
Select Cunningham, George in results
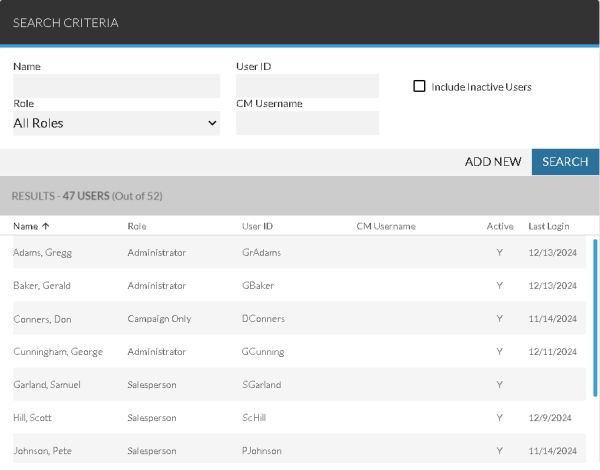click(57, 352)
